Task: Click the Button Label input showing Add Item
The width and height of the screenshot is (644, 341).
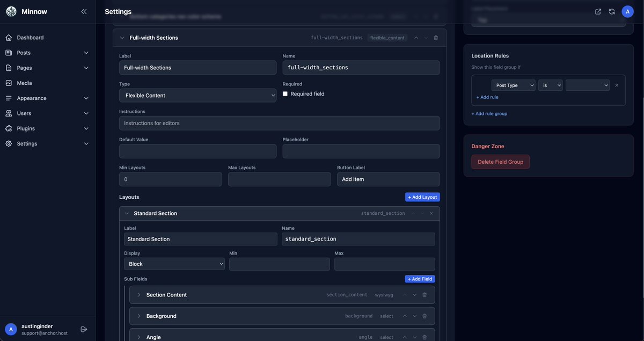Action: click(389, 179)
